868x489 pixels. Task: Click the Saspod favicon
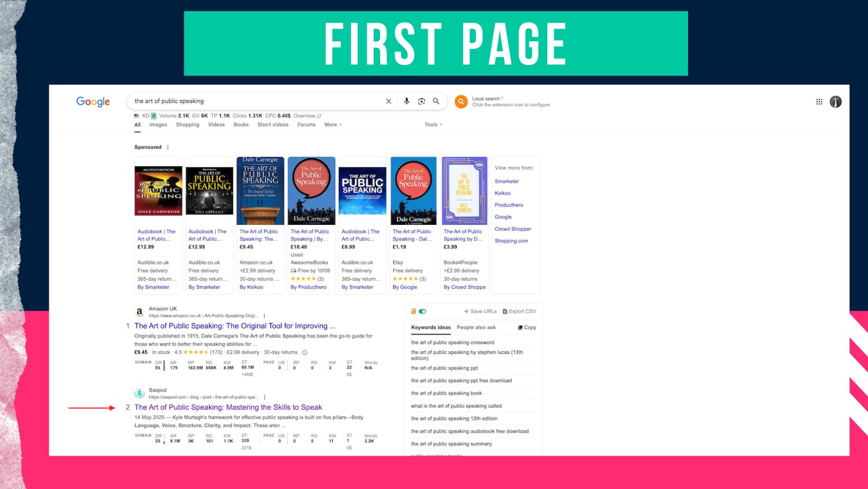pyautogui.click(x=139, y=394)
